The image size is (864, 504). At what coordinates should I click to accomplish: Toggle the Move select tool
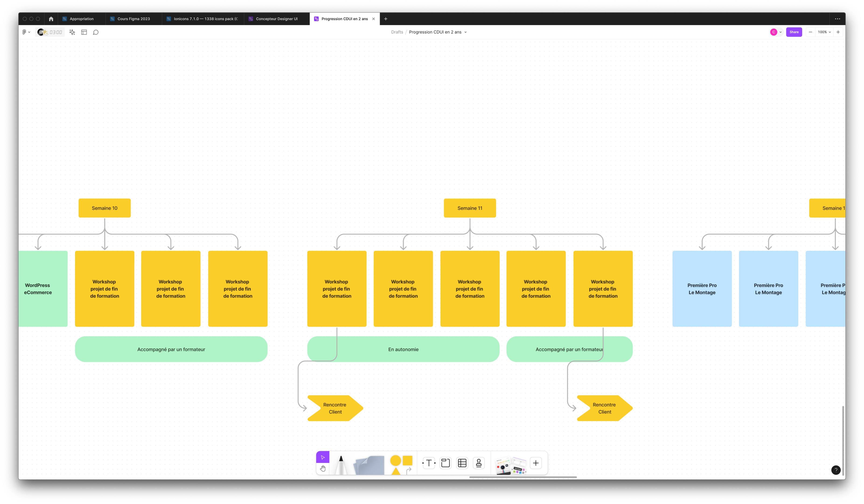point(323,457)
